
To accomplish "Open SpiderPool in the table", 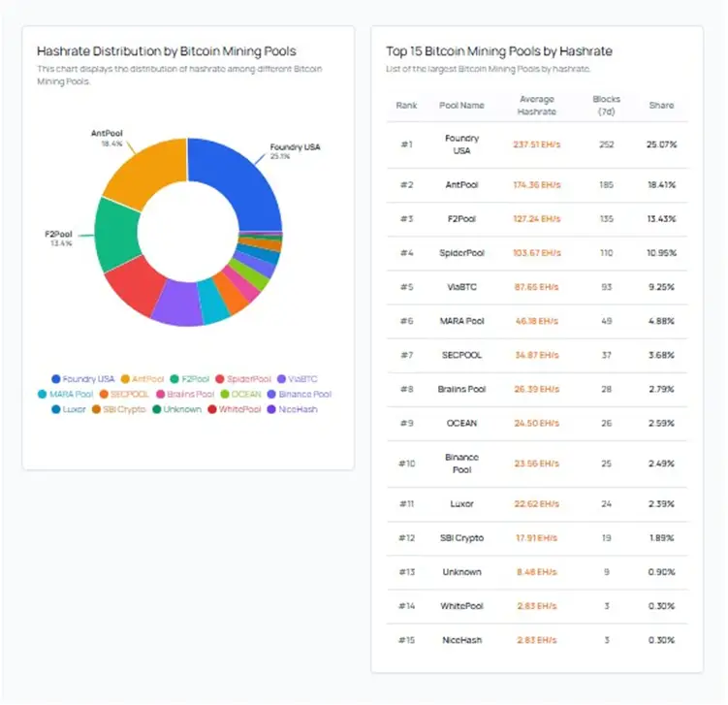I will click(462, 253).
